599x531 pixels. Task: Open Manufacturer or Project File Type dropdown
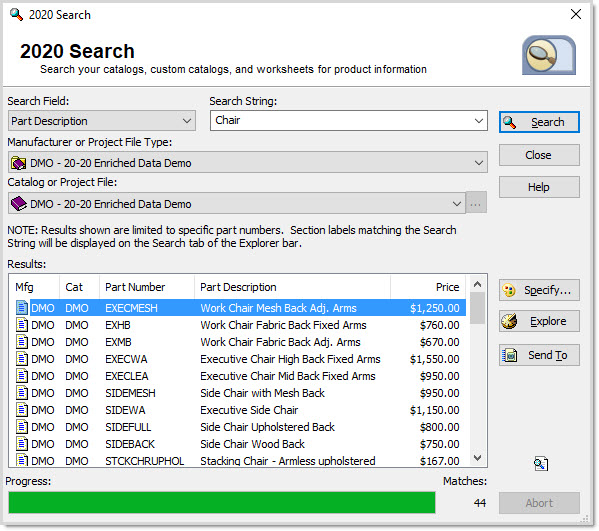pyautogui.click(x=248, y=163)
